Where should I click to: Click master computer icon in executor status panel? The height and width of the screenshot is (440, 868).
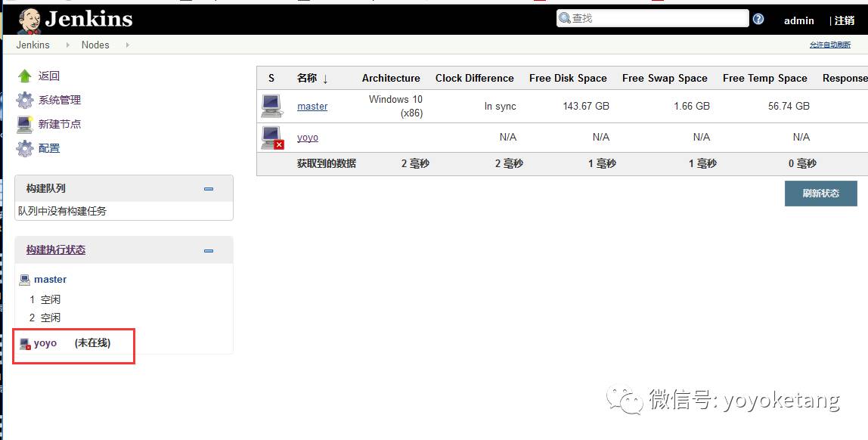click(24, 280)
